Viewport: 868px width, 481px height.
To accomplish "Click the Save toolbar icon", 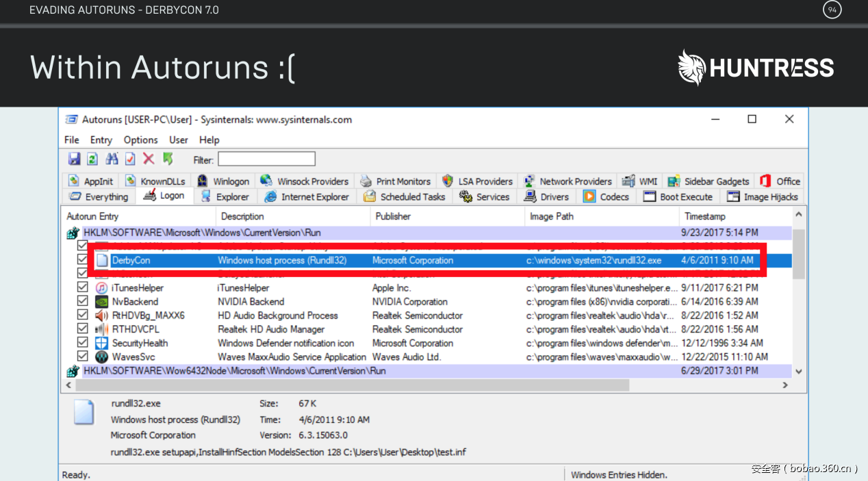I will 74,159.
